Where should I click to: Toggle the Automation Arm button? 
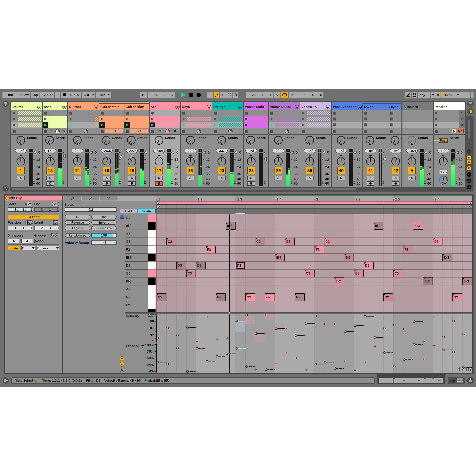(216, 95)
